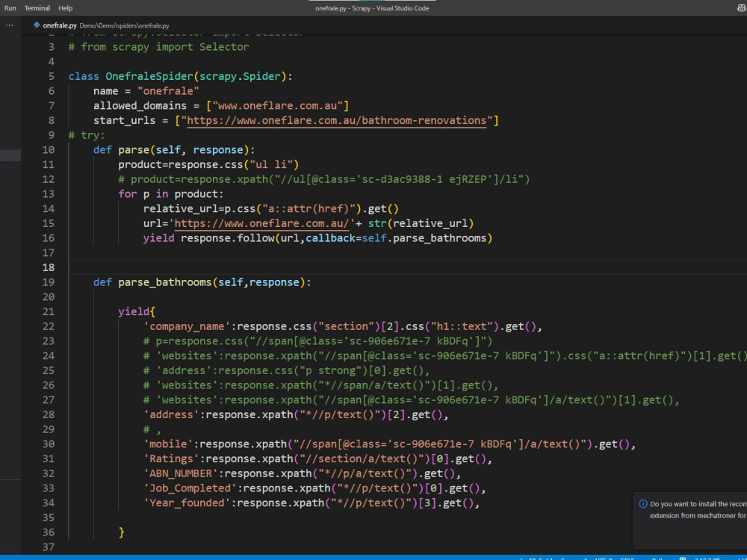Click the yield{ keyword on line 21
Viewport: 747px width, 560px height.
coord(136,312)
